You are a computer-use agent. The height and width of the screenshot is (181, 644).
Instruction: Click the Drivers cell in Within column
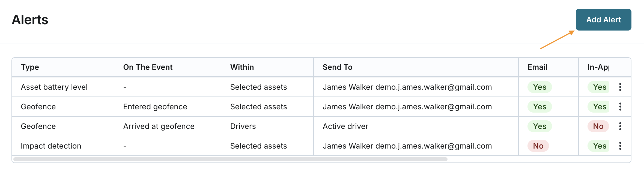243,126
